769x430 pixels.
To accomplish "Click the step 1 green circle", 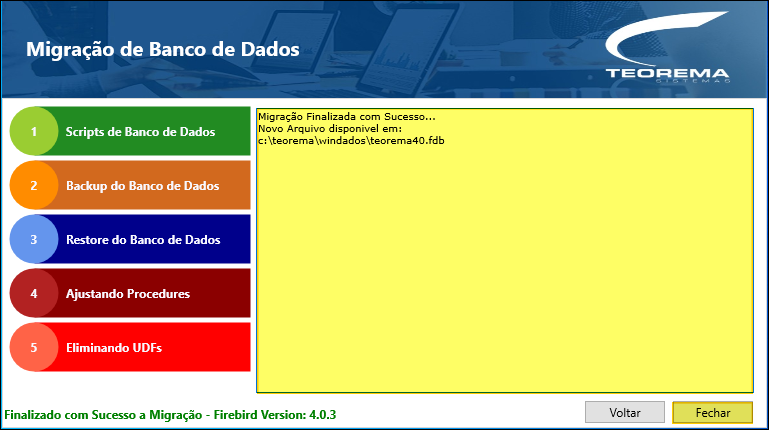I will [x=34, y=131].
